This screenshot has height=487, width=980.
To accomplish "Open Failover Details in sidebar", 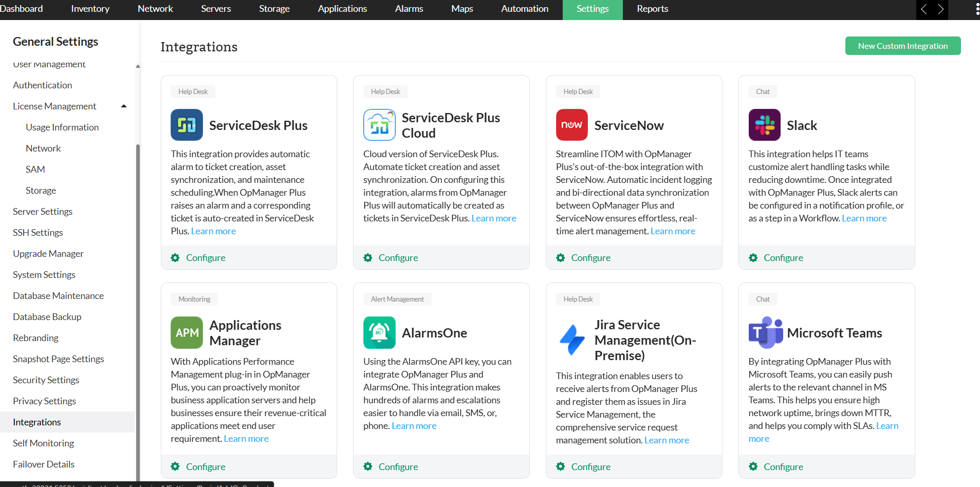I will click(x=44, y=464).
